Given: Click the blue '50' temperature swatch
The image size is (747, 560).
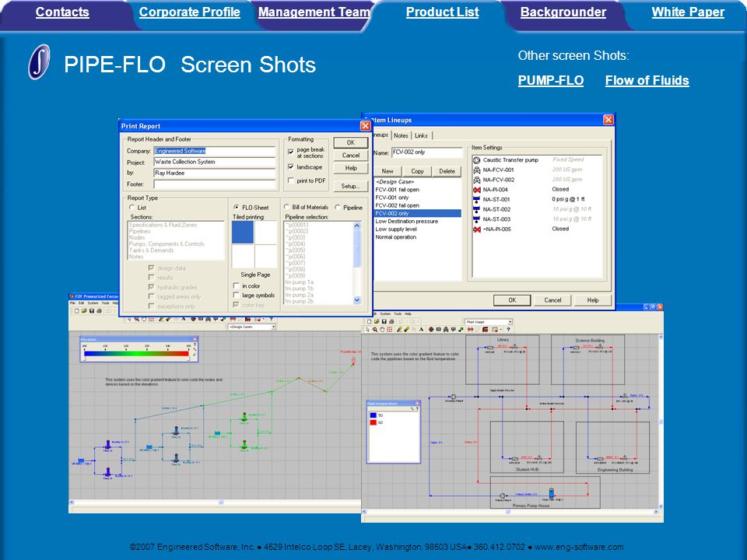Looking at the screenshot, I should 373,415.
